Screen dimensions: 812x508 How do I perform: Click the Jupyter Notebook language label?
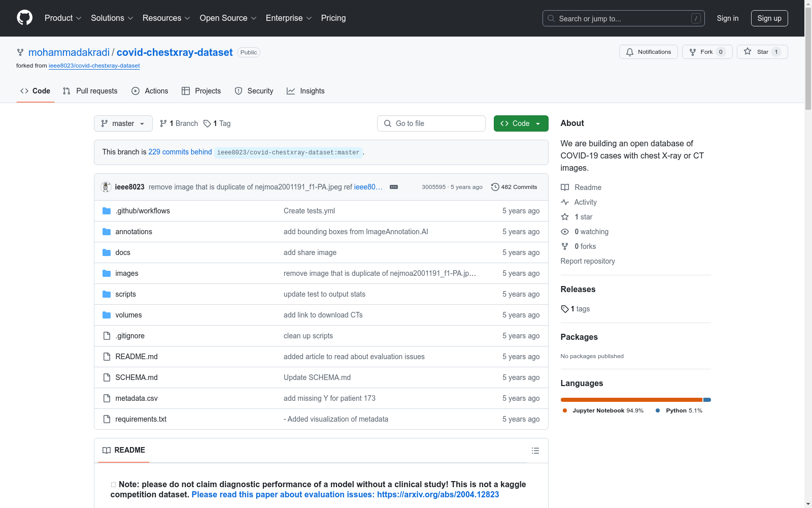click(x=603, y=410)
